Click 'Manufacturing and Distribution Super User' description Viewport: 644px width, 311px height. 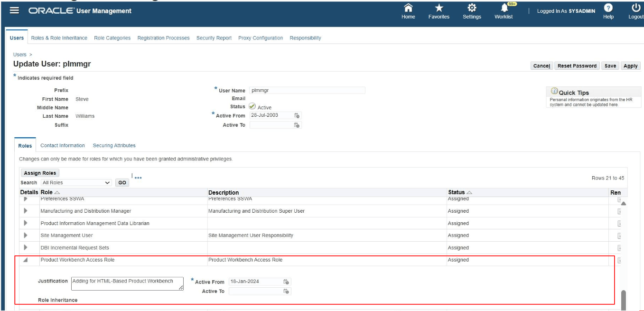pyautogui.click(x=256, y=211)
